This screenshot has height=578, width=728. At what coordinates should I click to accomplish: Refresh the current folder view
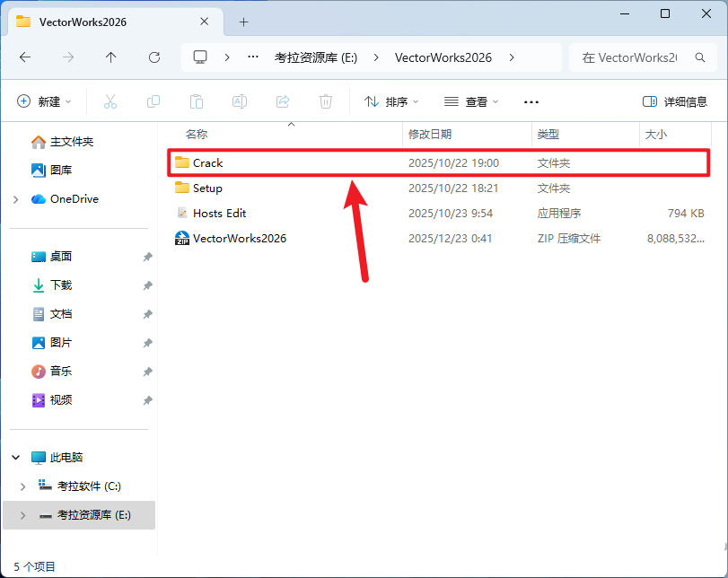click(x=154, y=57)
